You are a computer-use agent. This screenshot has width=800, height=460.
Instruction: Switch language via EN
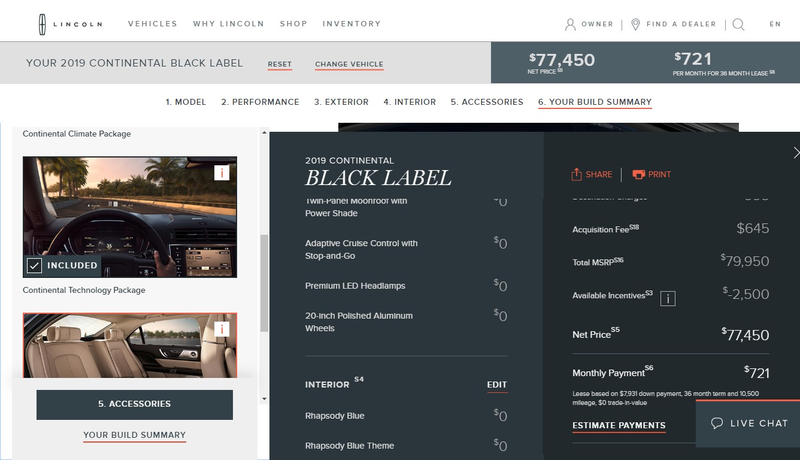(775, 24)
